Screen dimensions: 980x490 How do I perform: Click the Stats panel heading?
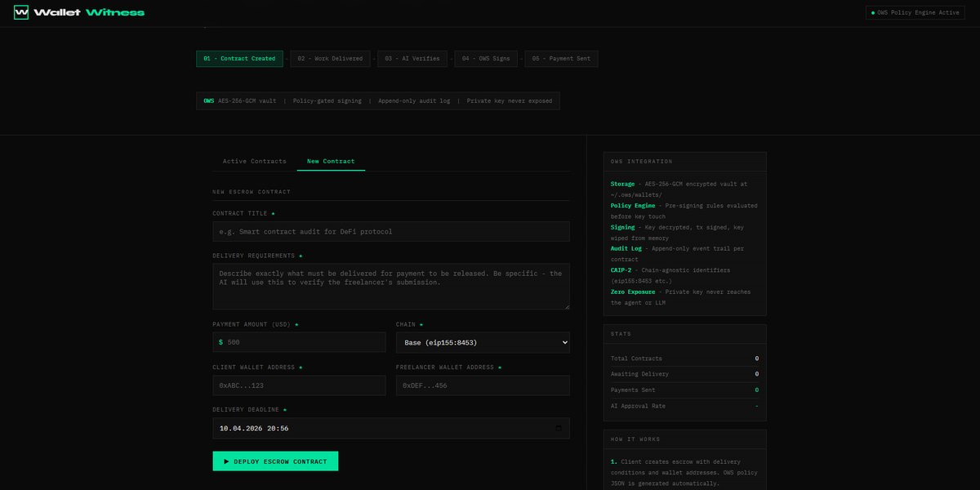tap(620, 334)
